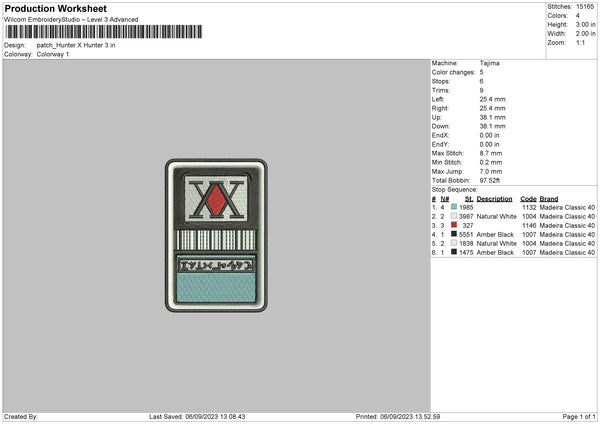Click the Total Bobbin value '97.52ft'
The height and width of the screenshot is (424, 600).
tap(490, 181)
